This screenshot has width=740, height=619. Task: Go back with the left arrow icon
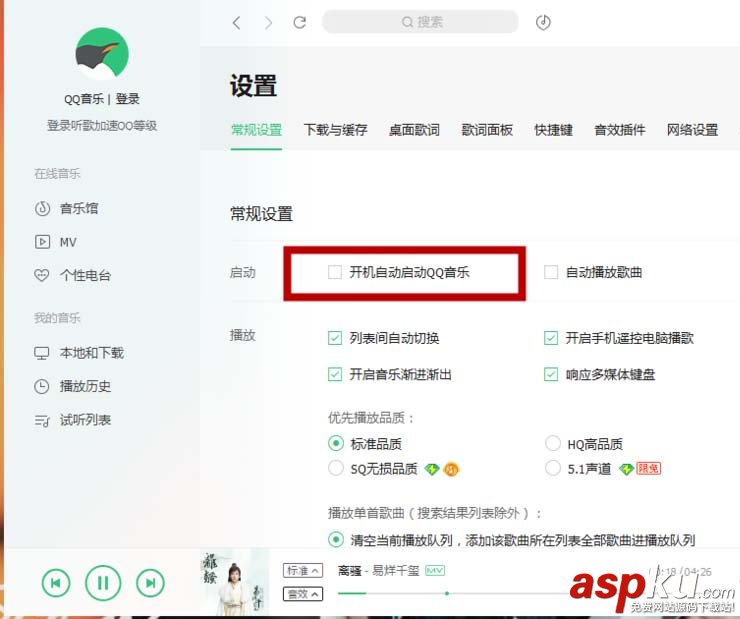[237, 22]
